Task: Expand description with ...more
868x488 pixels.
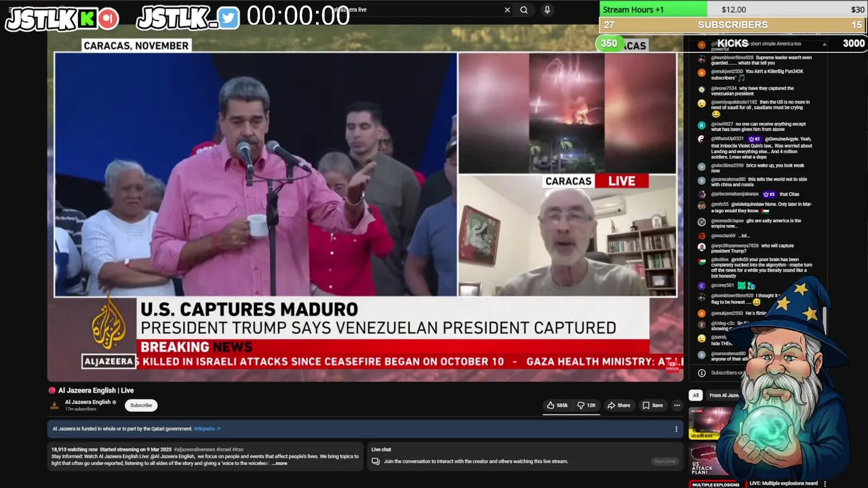Action: 280,464
